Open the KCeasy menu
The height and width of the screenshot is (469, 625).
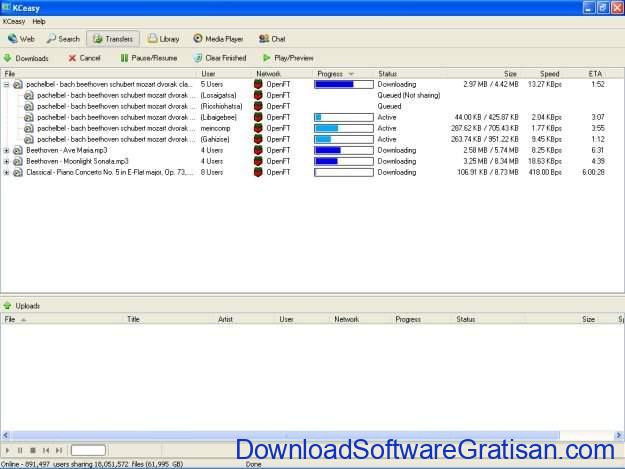14,22
